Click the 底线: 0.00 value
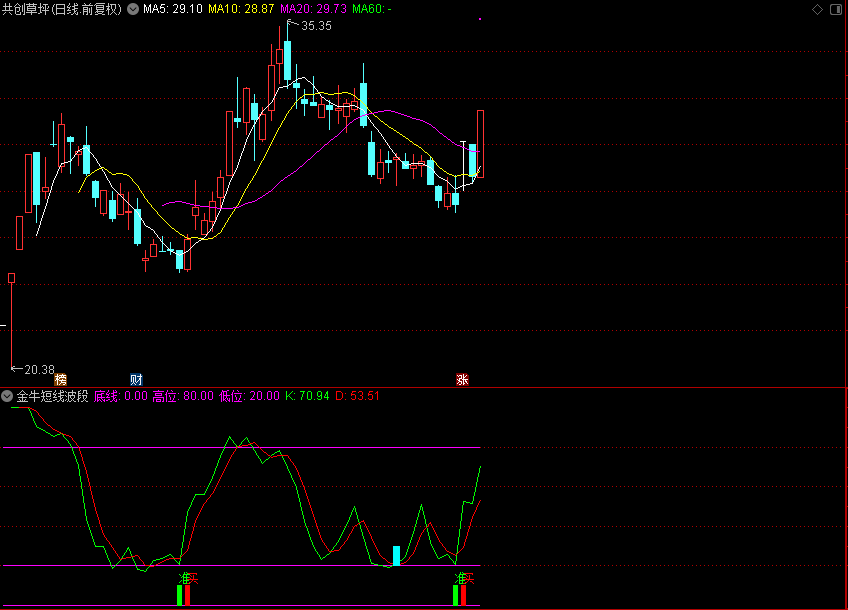This screenshot has width=848, height=610. coord(121,396)
